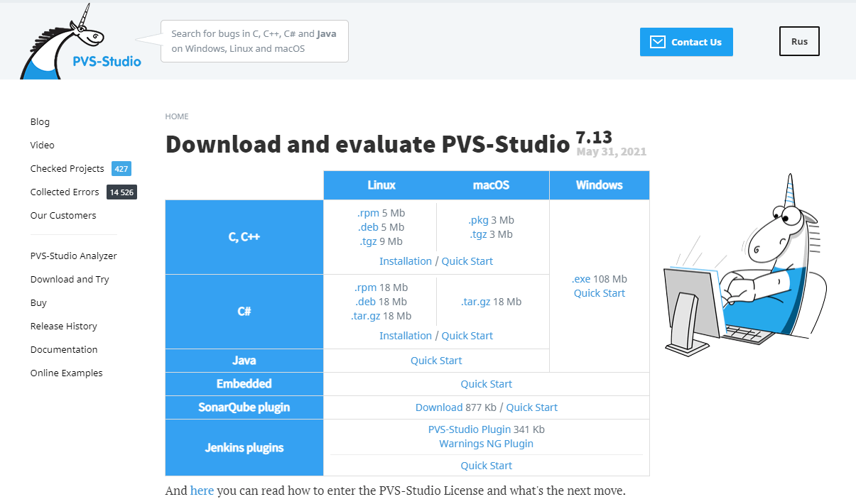The height and width of the screenshot is (504, 856).
Task: Download the C, C++ Linux .tgz archive
Action: coord(369,241)
